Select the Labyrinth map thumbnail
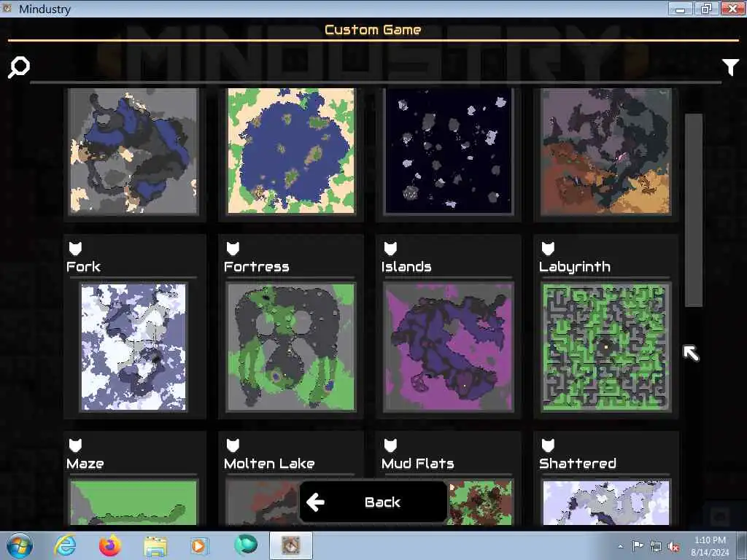 click(x=605, y=346)
